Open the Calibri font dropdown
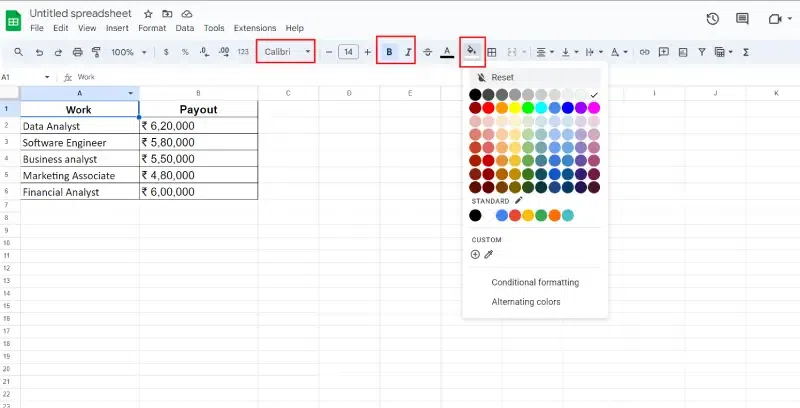Screen dimensions: 800x408 [x=286, y=52]
